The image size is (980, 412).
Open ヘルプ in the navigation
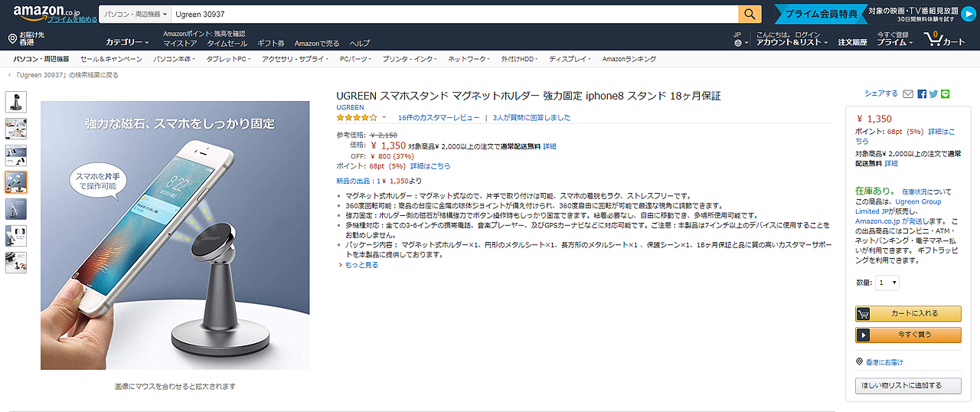tap(360, 44)
